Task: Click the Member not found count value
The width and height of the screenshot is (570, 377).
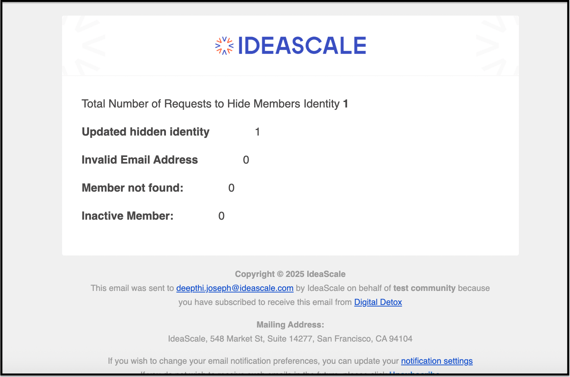Action: [x=231, y=188]
